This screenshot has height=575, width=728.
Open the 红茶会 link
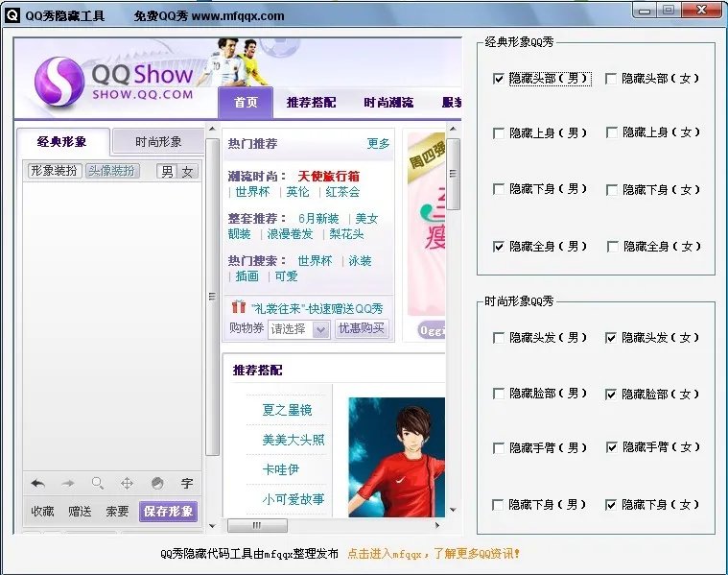pyautogui.click(x=342, y=192)
